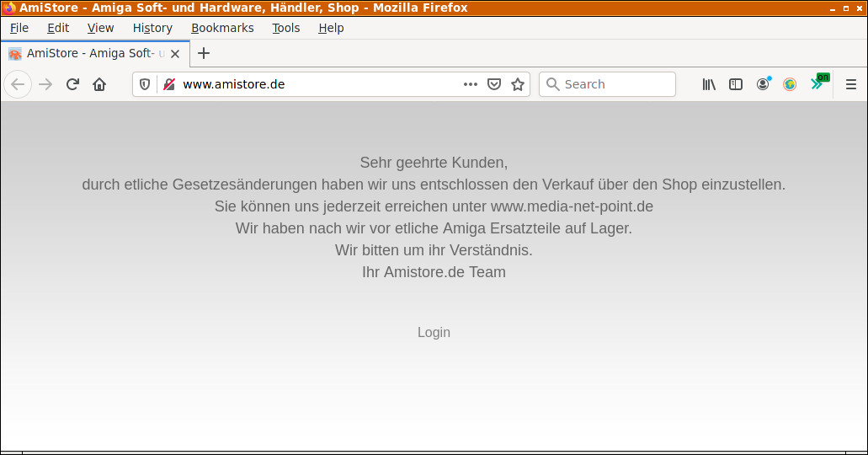This screenshot has height=455, width=868.
Task: Close the AmiStore tab
Action: (x=175, y=54)
